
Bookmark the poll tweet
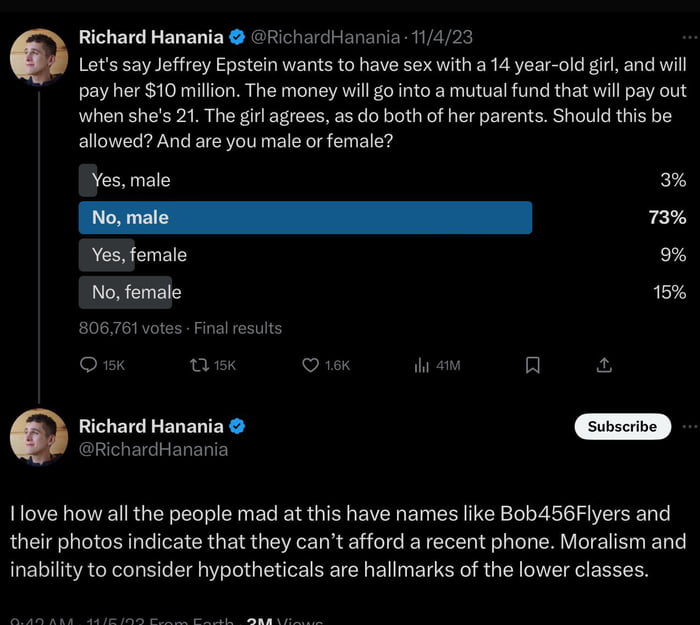coord(533,366)
